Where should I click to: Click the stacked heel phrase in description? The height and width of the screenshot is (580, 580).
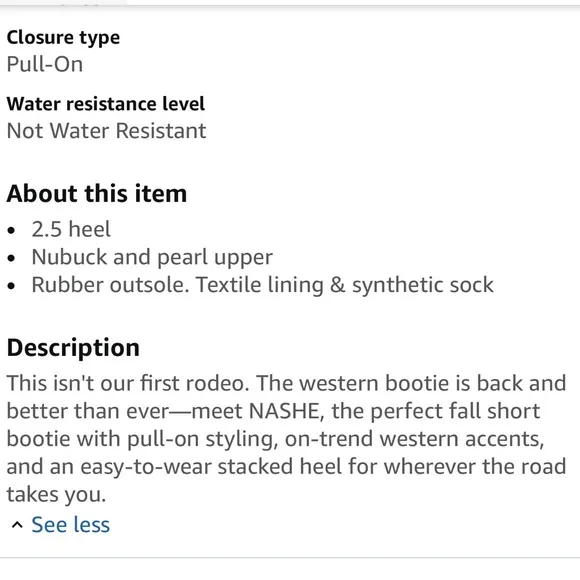[279, 466]
